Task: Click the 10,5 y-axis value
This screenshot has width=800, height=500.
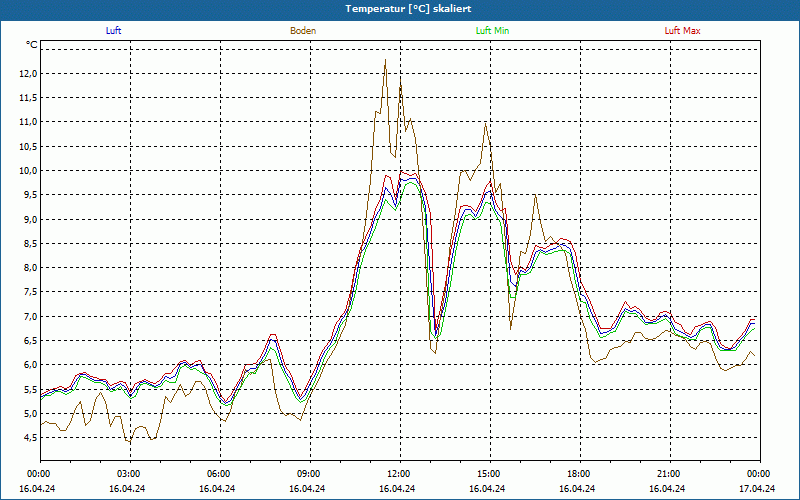Action: (x=29, y=146)
